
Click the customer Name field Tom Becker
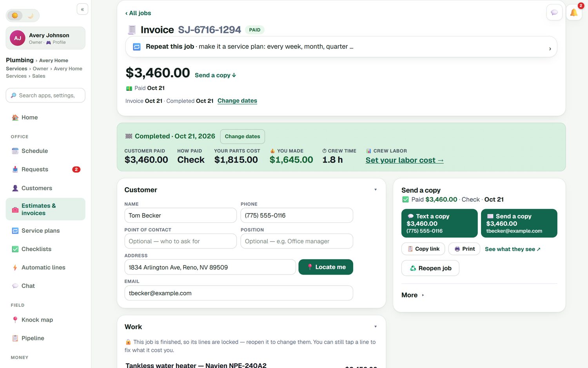click(x=181, y=215)
